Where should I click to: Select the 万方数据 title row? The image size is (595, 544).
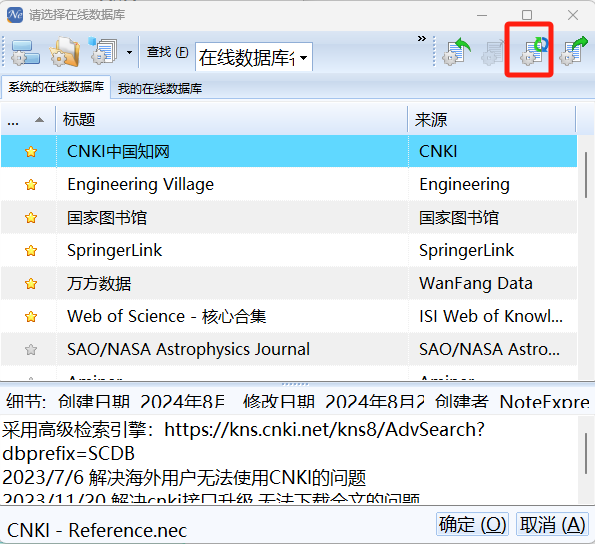point(99,284)
